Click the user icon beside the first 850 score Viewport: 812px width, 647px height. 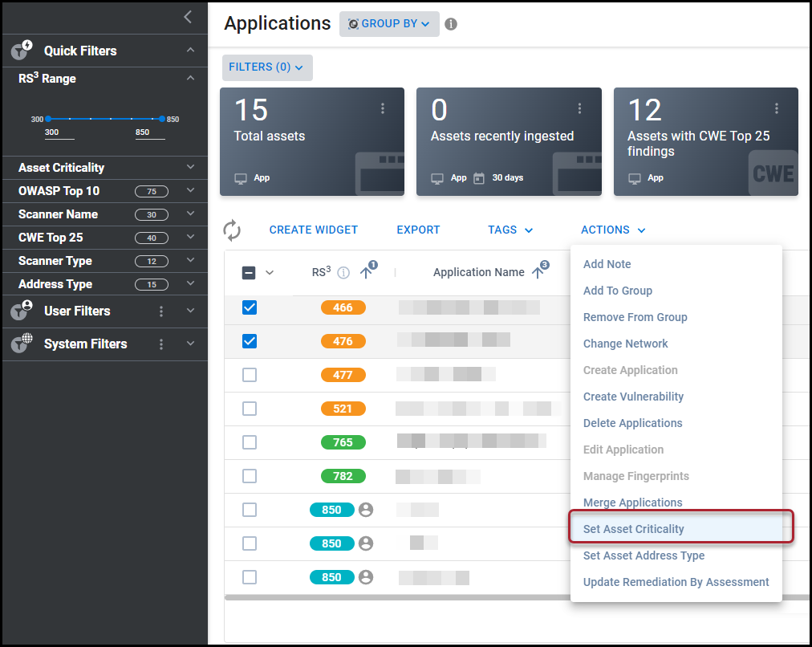pyautogui.click(x=366, y=510)
